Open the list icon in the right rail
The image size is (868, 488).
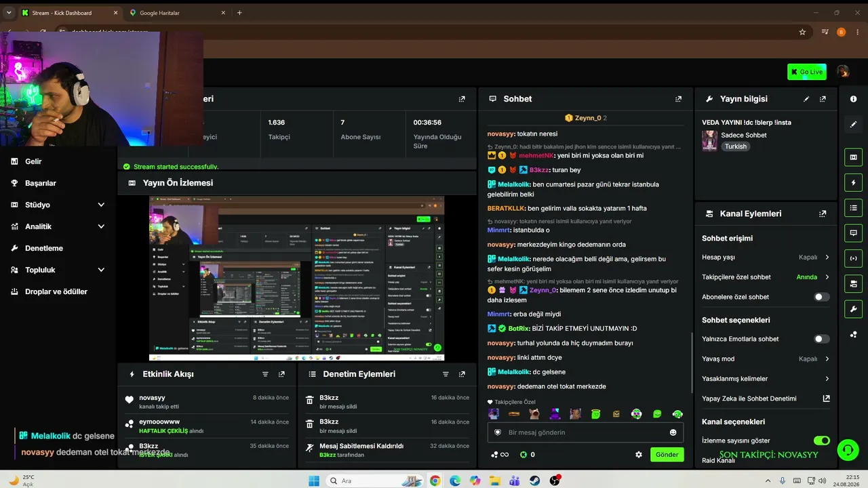(853, 207)
